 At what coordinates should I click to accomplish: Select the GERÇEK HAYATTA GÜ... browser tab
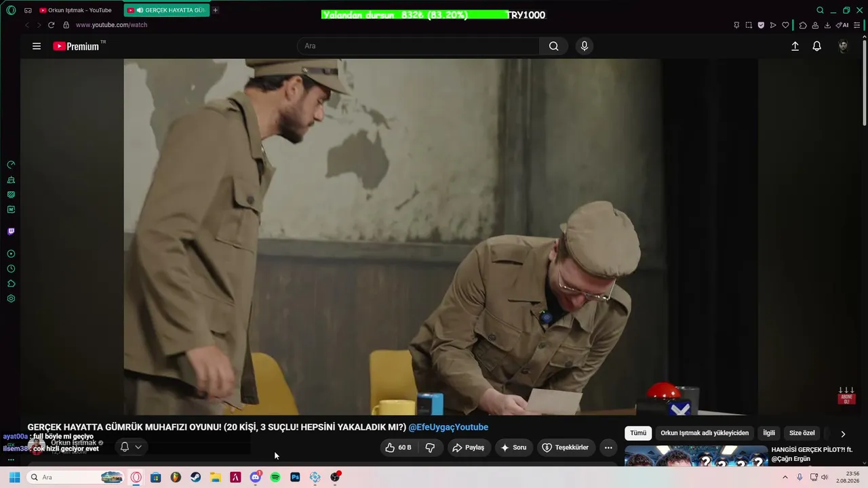click(x=167, y=10)
